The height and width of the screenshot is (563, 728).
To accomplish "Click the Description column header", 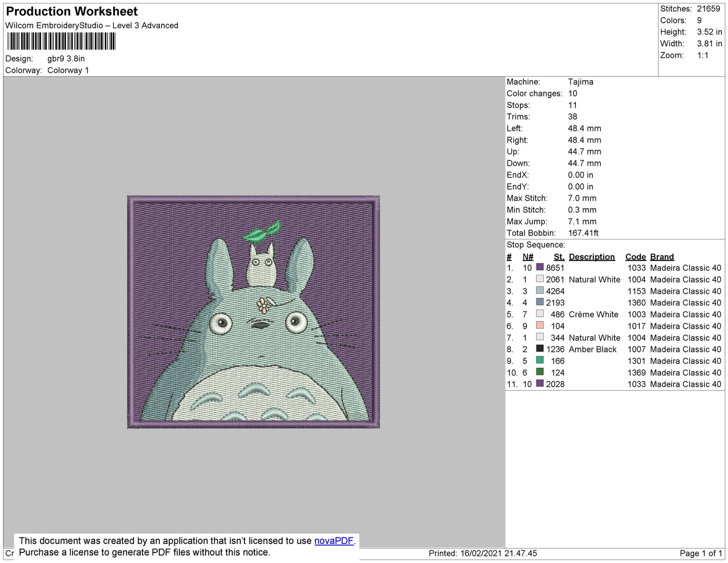I will pos(591,257).
